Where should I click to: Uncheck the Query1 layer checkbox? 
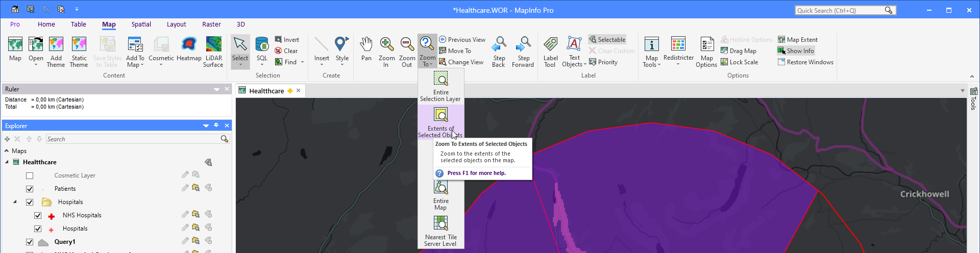click(x=30, y=242)
